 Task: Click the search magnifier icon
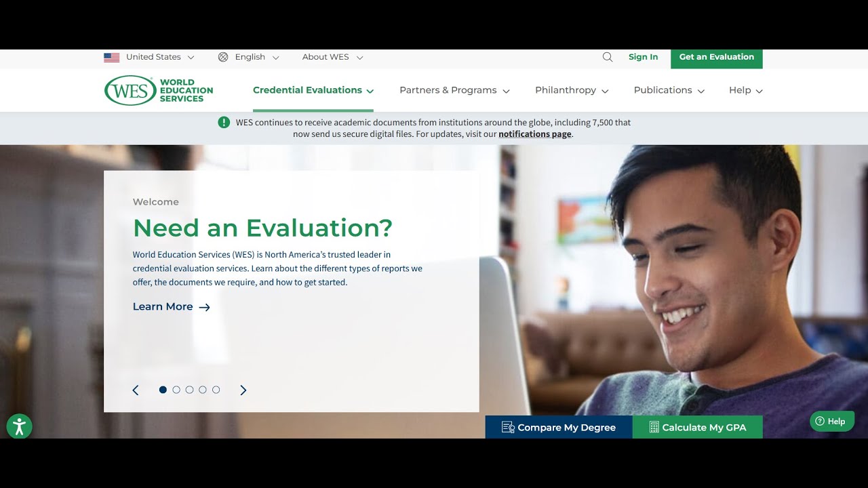pyautogui.click(x=608, y=57)
